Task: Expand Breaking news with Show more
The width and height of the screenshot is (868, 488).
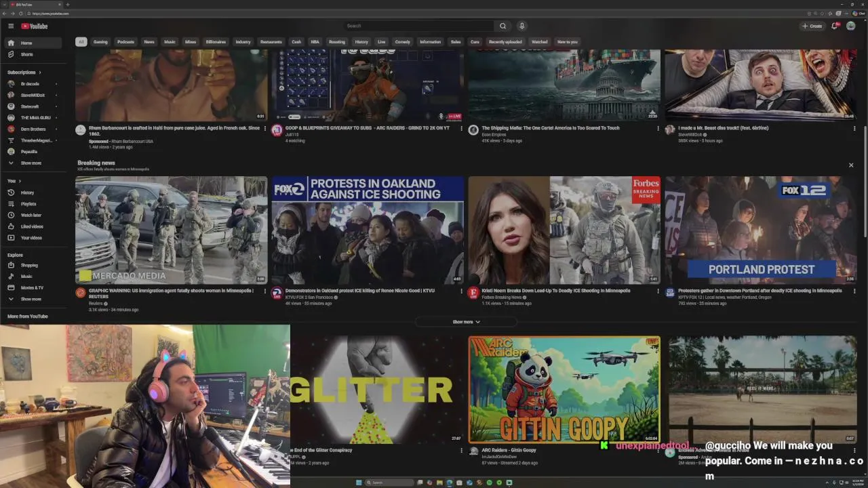Action: [x=466, y=322]
